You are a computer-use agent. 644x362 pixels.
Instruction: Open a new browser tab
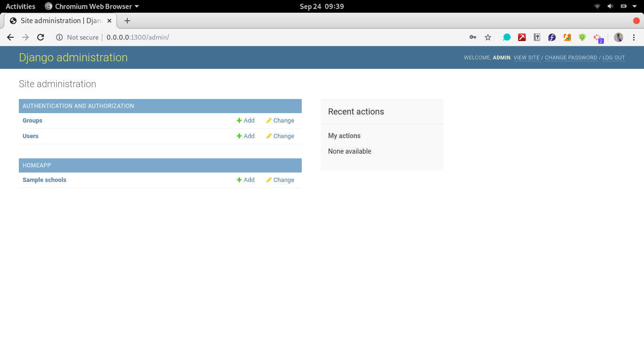127,21
